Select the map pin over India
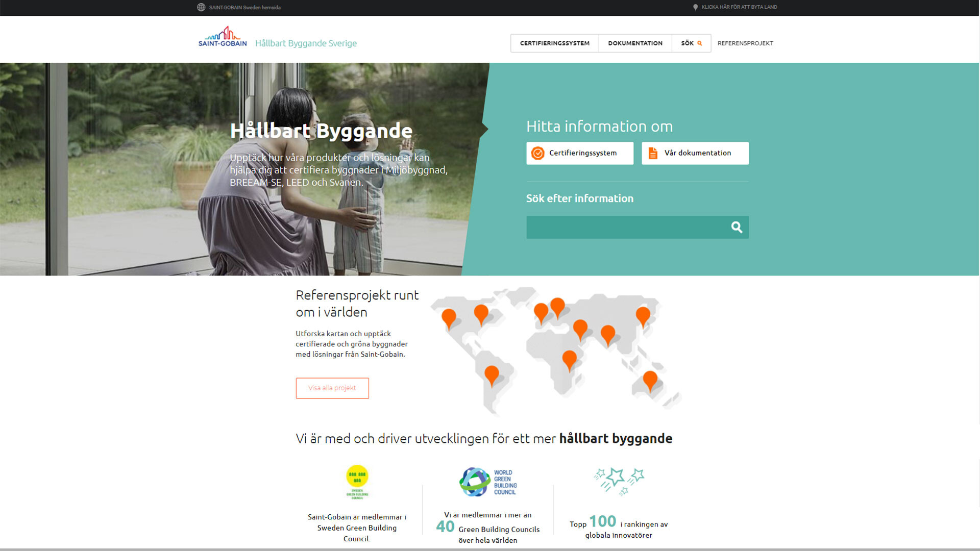 point(608,335)
